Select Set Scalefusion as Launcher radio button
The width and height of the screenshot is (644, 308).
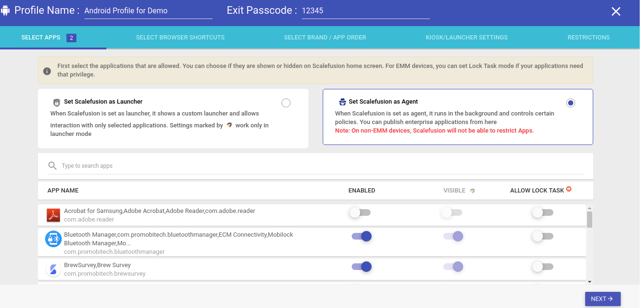[x=286, y=103]
